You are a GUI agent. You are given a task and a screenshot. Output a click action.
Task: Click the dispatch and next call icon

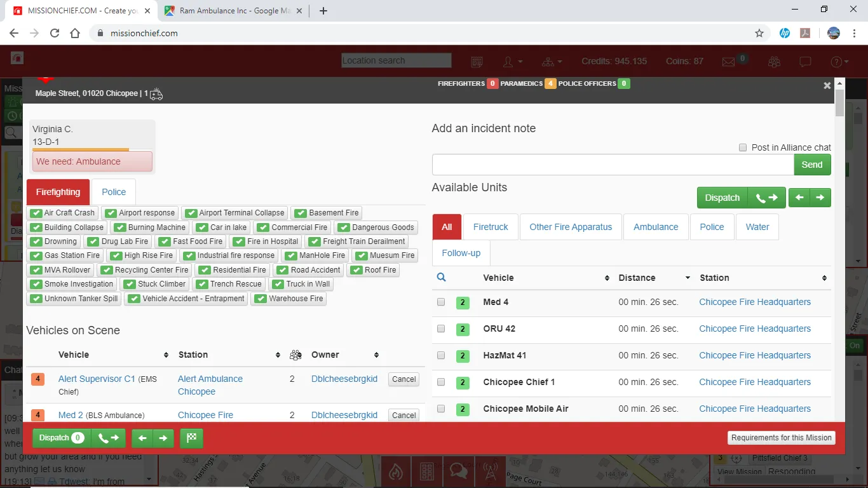pos(766,198)
